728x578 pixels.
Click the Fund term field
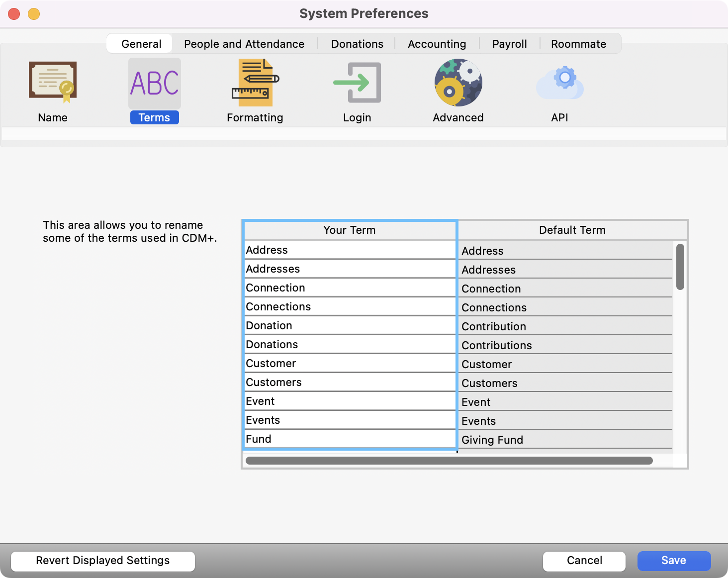click(x=350, y=439)
